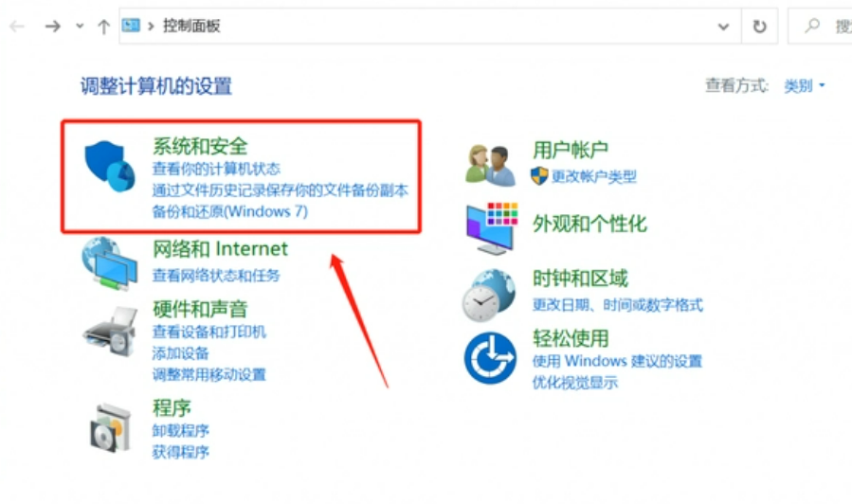Focus the Control Panel search box
Viewport: 852px width, 504px height.
[x=821, y=27]
